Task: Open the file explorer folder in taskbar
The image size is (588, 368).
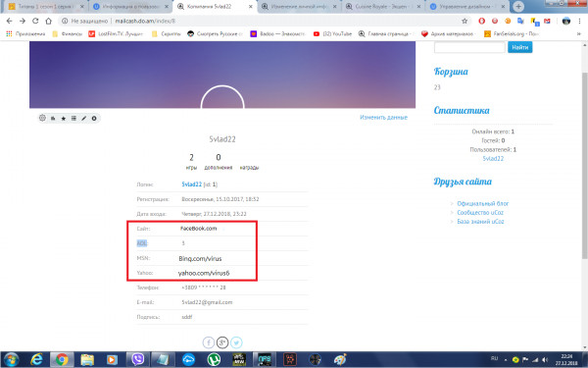Action: point(87,359)
